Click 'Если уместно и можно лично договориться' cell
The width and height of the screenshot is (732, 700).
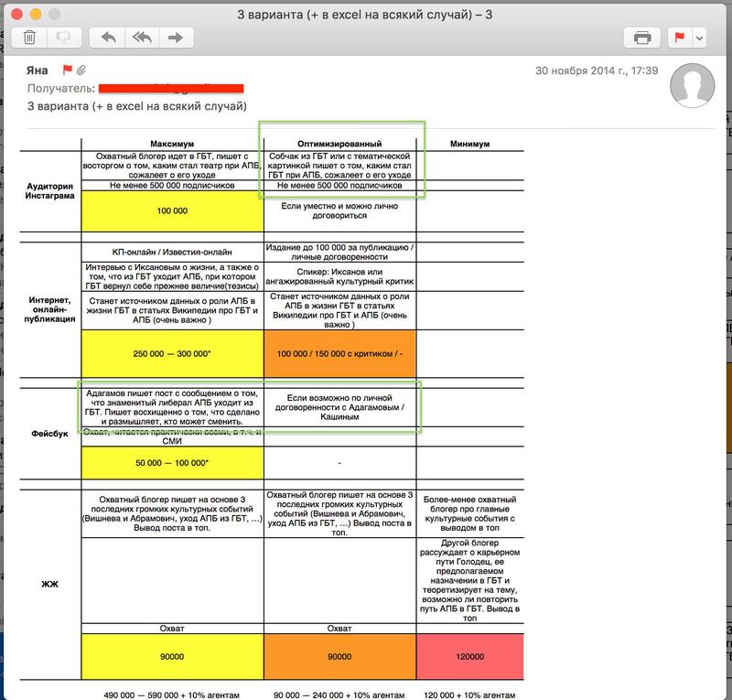[x=339, y=210]
